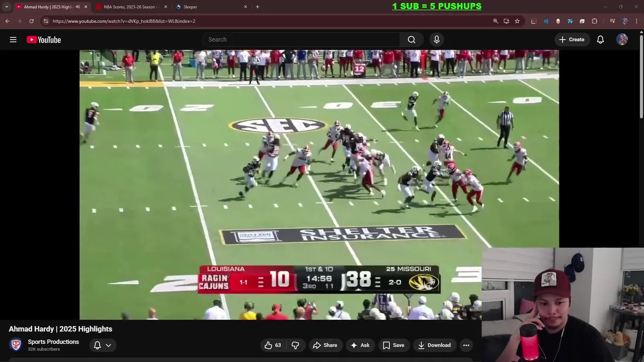The height and width of the screenshot is (362, 644).
Task: Close the NBA Scores tab
Action: [166, 7]
